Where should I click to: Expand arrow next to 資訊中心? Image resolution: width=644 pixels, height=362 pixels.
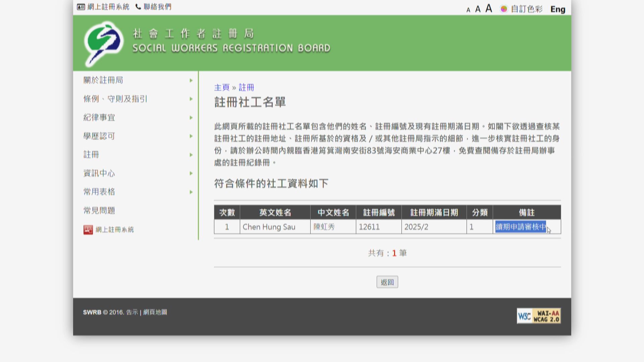pyautogui.click(x=191, y=173)
